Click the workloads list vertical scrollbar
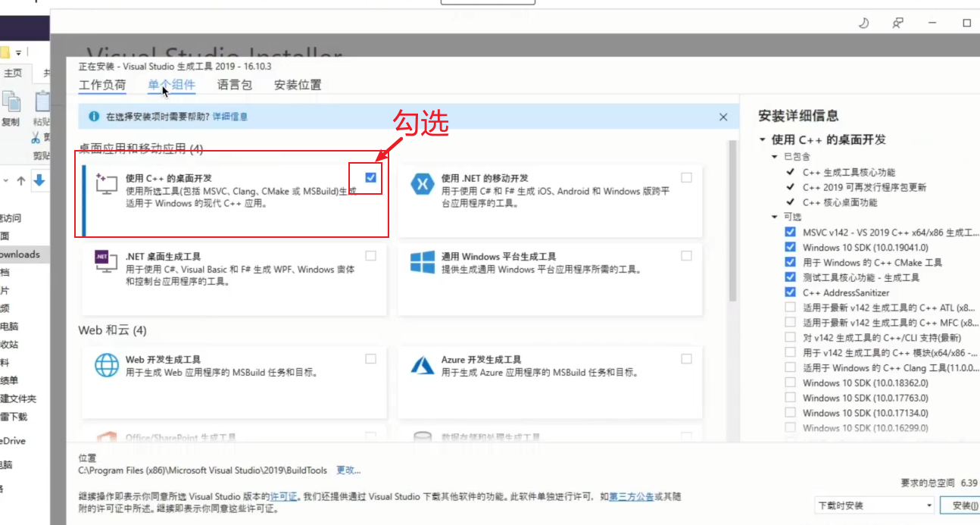980x525 pixels. coord(732,221)
